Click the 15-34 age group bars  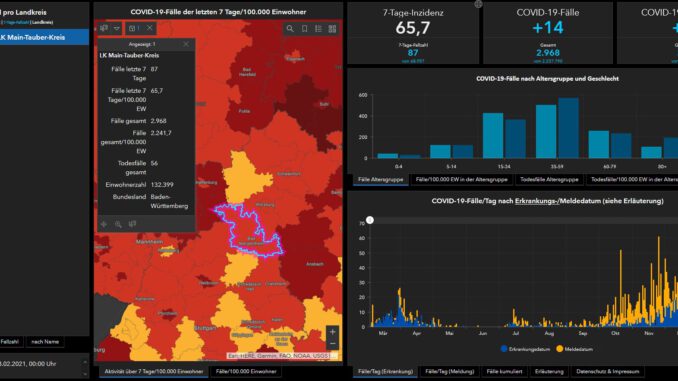(504, 136)
